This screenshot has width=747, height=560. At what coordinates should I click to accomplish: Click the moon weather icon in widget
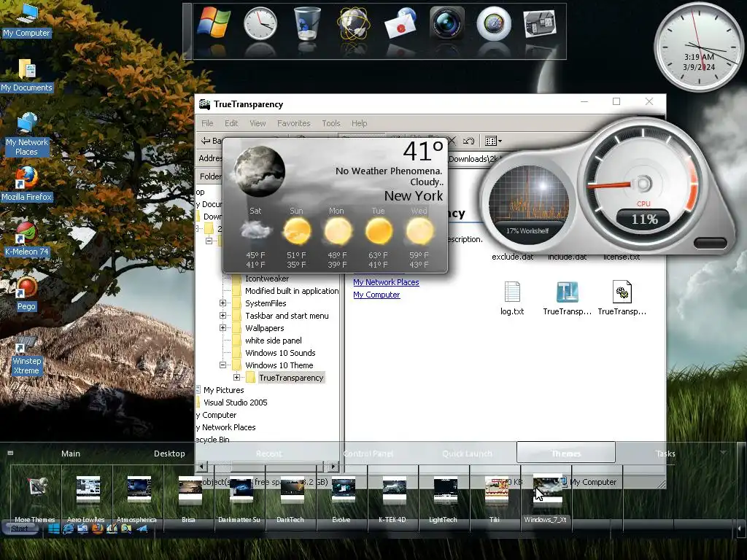(259, 171)
